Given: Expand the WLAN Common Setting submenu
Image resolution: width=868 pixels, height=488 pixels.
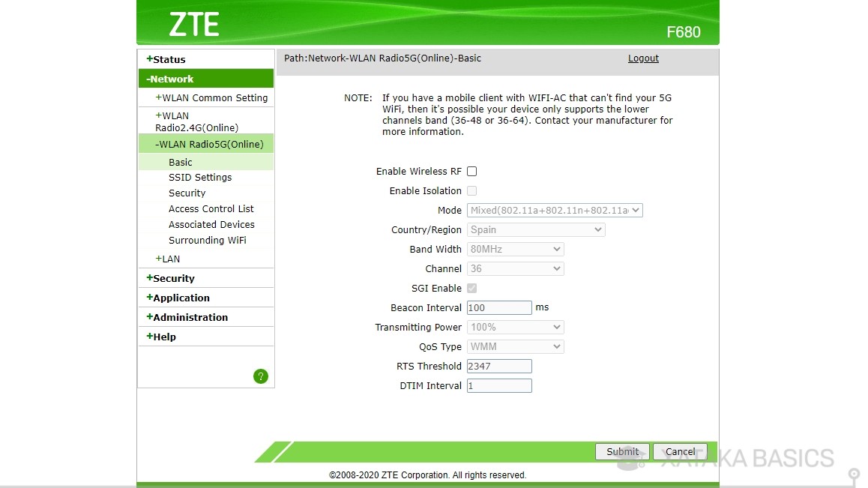Looking at the screenshot, I should (x=214, y=98).
